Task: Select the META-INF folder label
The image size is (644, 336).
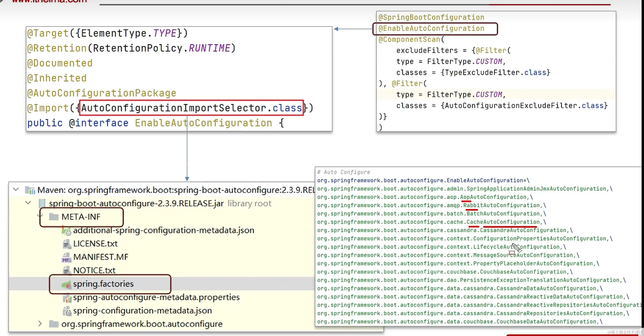Action: 81,217
